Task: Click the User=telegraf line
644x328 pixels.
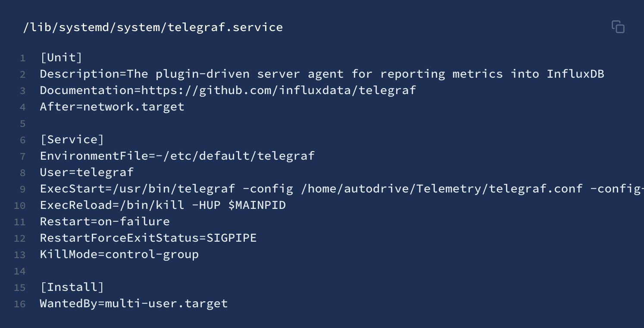Action: click(x=87, y=172)
